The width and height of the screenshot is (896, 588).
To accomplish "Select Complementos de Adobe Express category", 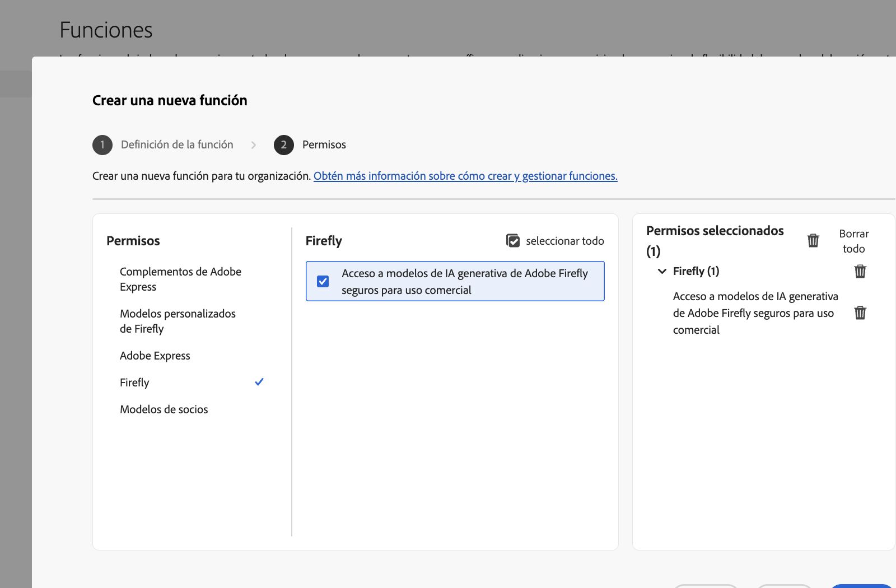I will [180, 279].
